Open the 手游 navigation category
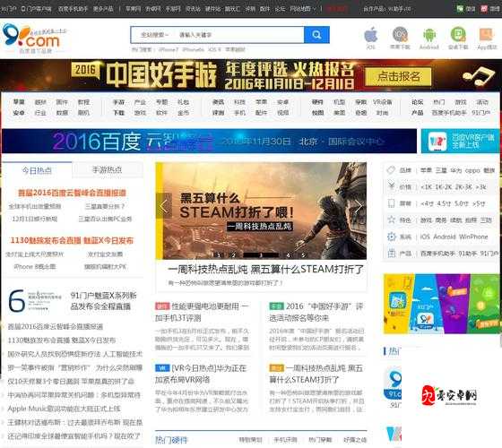This screenshot has height=448, width=502. click(118, 102)
